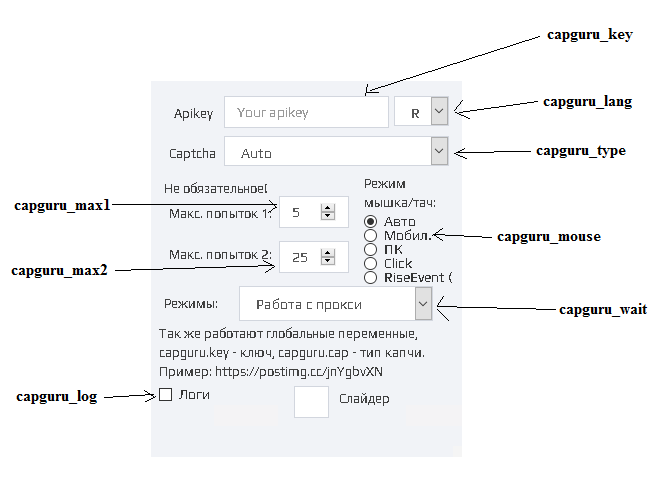The width and height of the screenshot is (660, 482).
Task: Click the Работа с прокси mode text
Action: coord(309,304)
